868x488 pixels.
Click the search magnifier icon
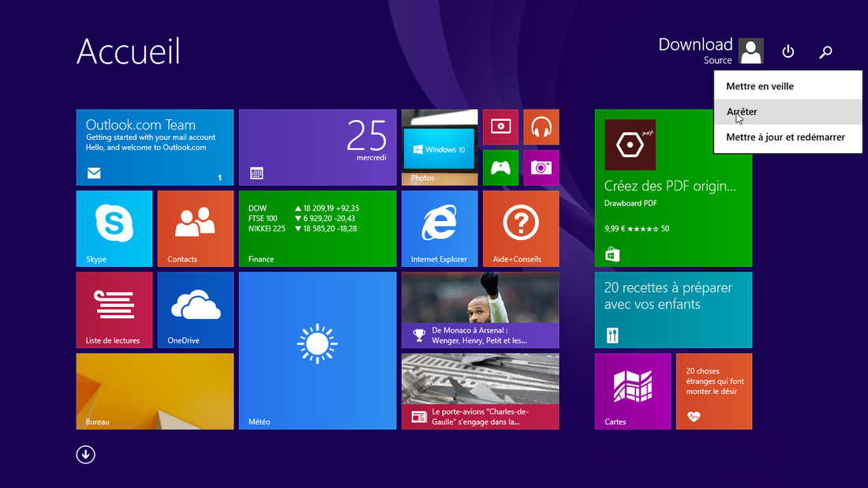click(826, 51)
